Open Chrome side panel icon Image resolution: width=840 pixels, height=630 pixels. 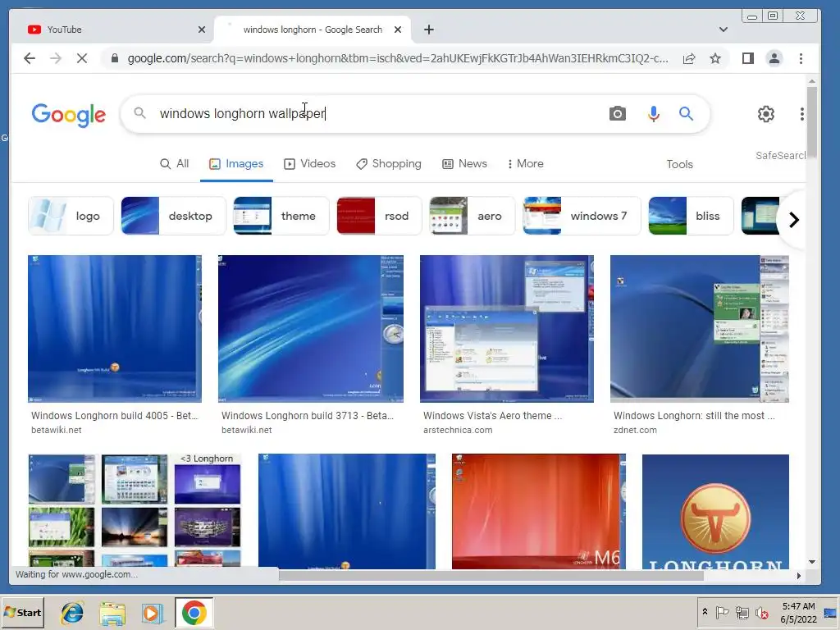(748, 58)
